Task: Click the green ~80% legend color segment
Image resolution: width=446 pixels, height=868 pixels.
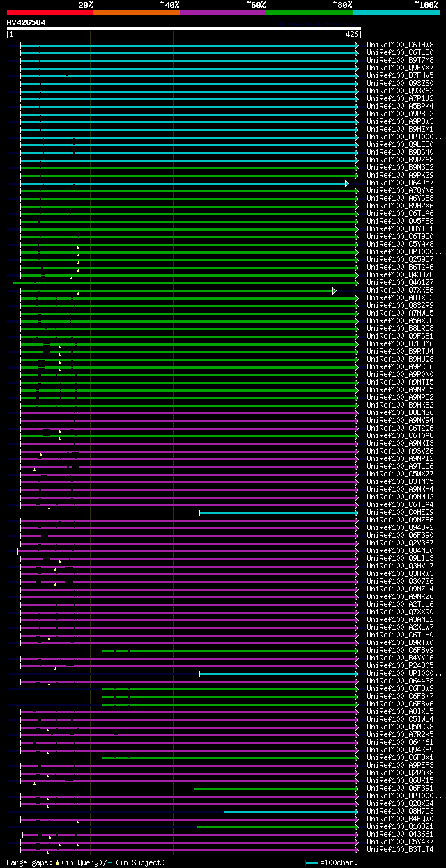Action: [x=309, y=13]
